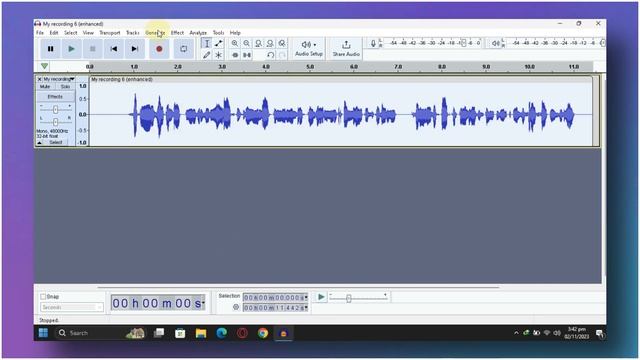
Task: Open the Analyze menu
Action: point(198,33)
